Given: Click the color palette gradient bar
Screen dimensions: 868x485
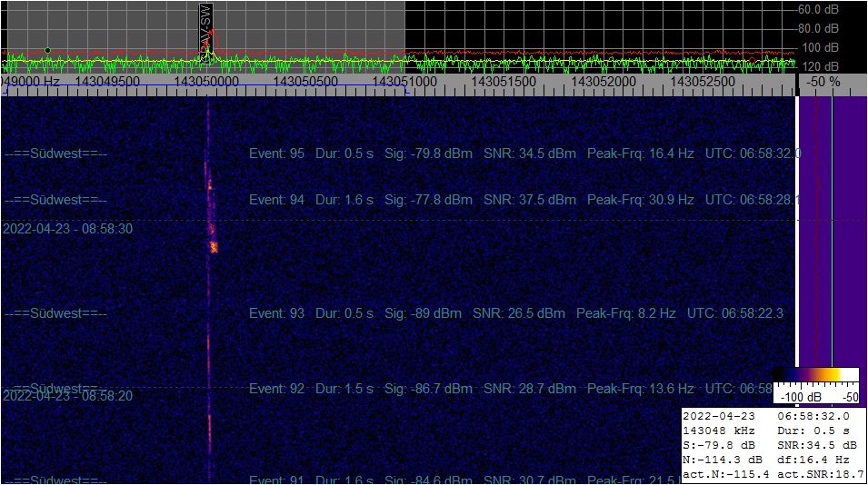Looking at the screenshot, I should pos(815,375).
